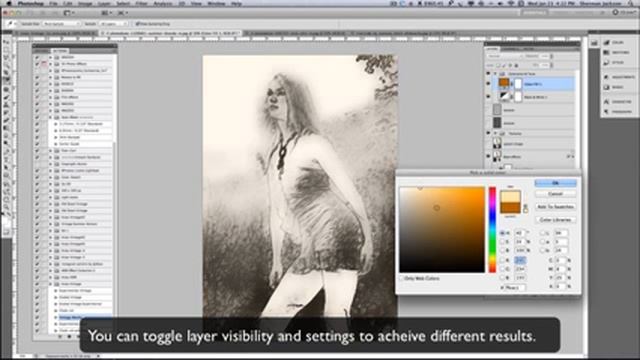This screenshot has width=640, height=360.
Task: Select the Move tool in the toolbar
Action: (x=6, y=42)
